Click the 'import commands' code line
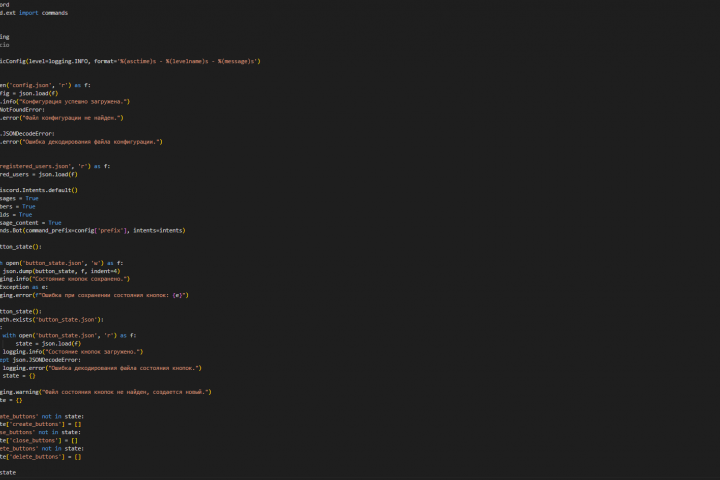720x480 pixels. pos(34,13)
